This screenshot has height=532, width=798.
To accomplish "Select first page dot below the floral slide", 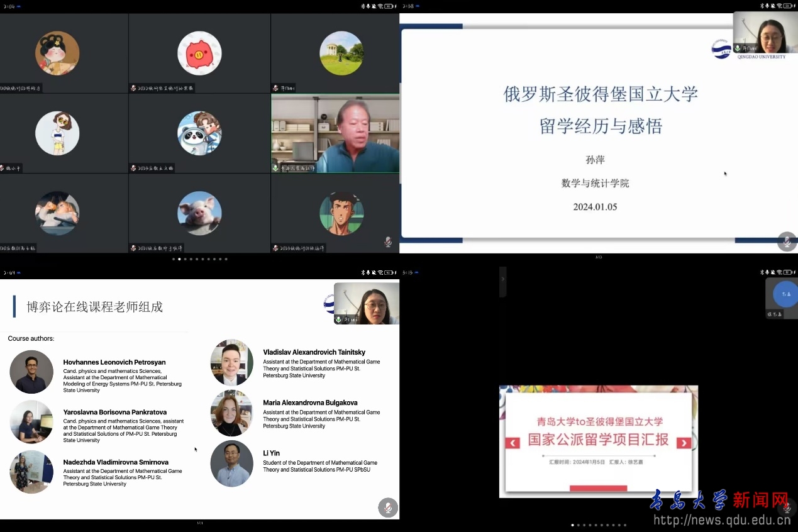I will (x=572, y=524).
